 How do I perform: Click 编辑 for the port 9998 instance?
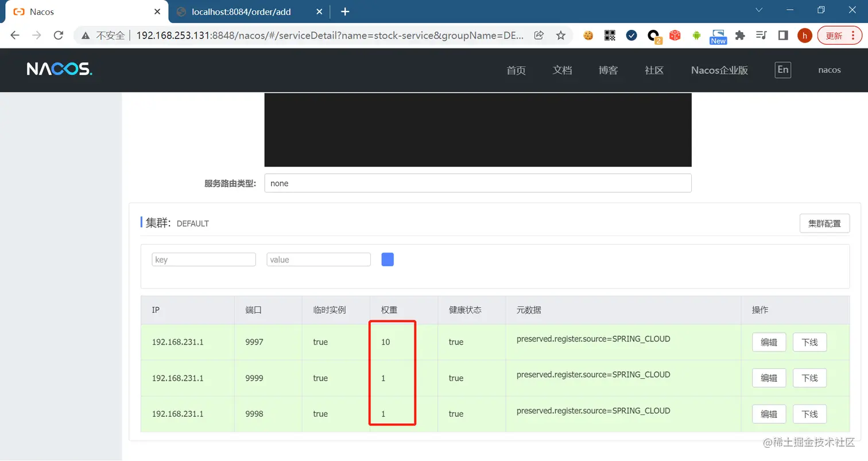coord(769,414)
